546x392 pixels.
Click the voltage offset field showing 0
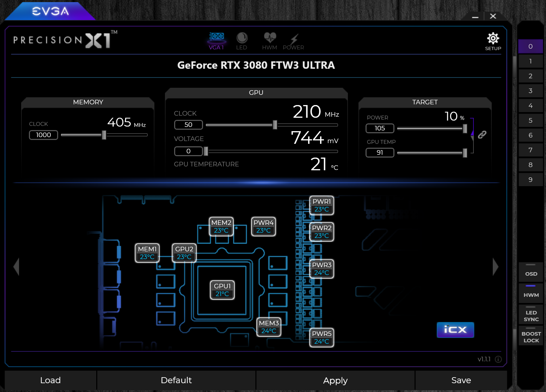tap(189, 151)
